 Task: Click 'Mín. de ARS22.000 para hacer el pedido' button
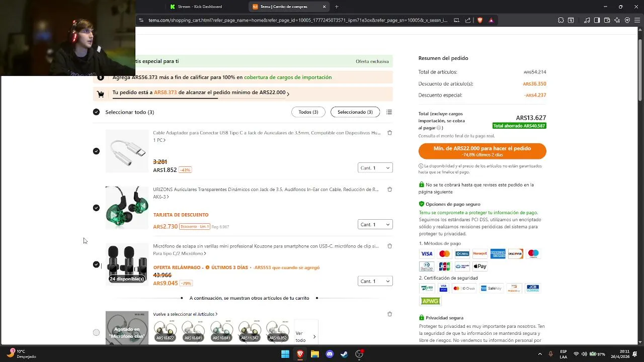[x=482, y=151]
